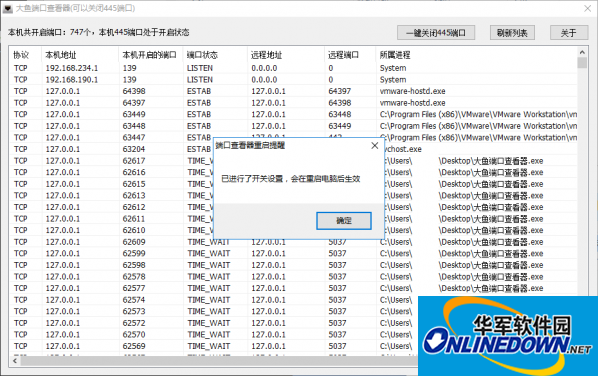Click the 747个 open ports status text
The height and width of the screenshot is (376, 598).
tap(98, 32)
